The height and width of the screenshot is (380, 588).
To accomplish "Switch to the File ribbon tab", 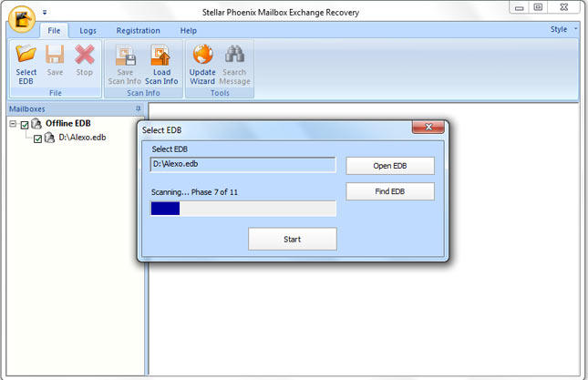I will [x=54, y=31].
